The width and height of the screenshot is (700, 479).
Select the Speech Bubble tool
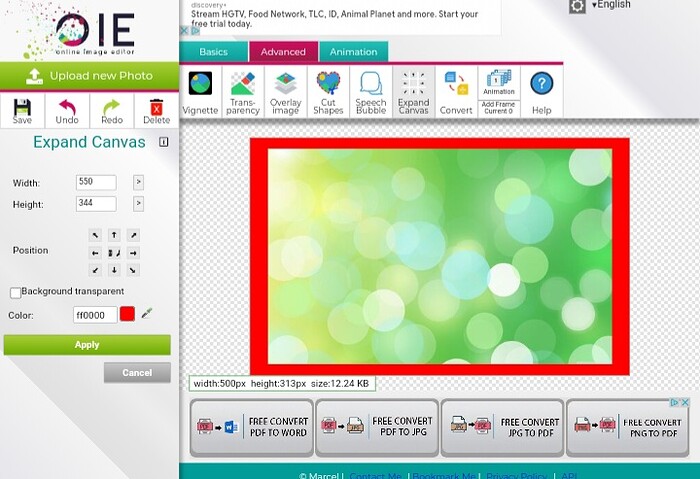[x=371, y=92]
